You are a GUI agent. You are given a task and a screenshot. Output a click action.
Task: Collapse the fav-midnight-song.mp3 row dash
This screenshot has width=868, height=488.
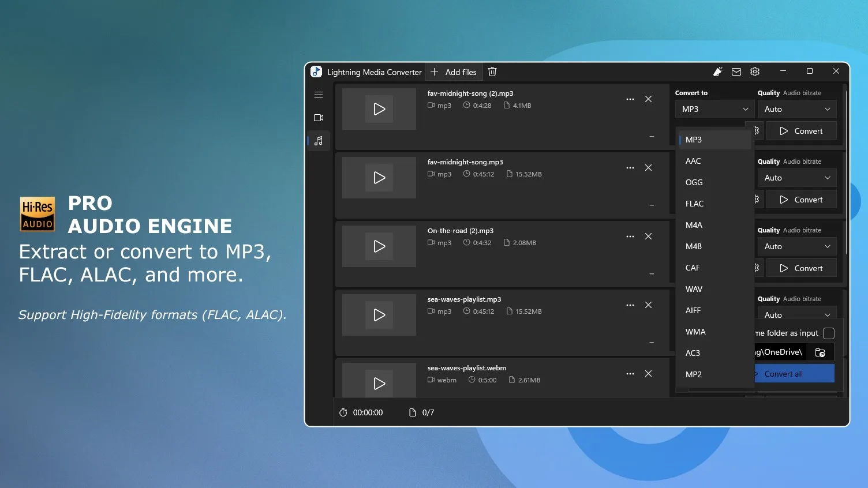coord(652,205)
